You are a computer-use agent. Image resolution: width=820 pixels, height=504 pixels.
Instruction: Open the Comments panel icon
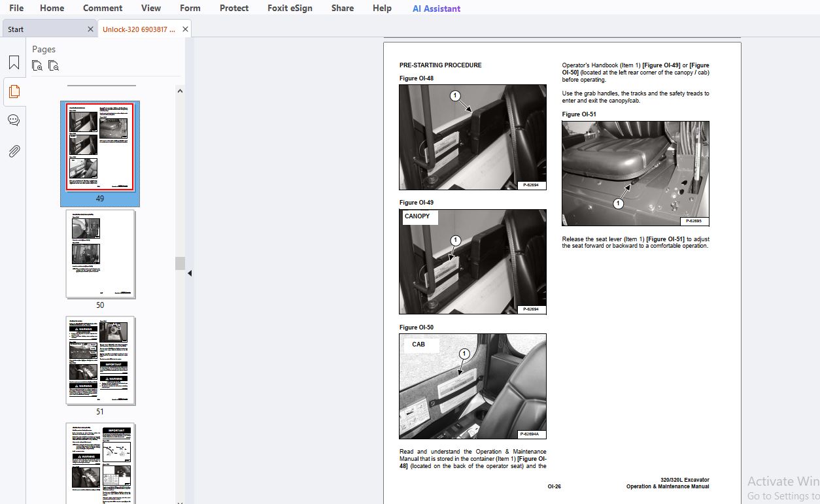(14, 120)
